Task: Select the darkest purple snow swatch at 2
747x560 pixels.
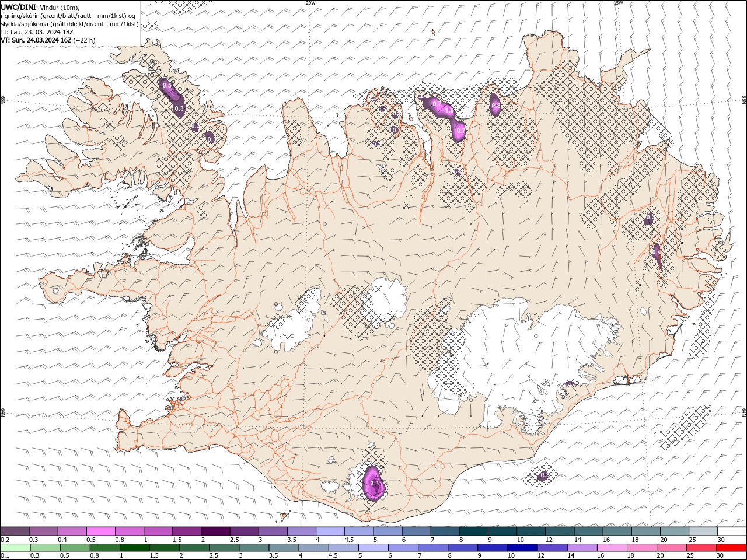Action: [215, 531]
